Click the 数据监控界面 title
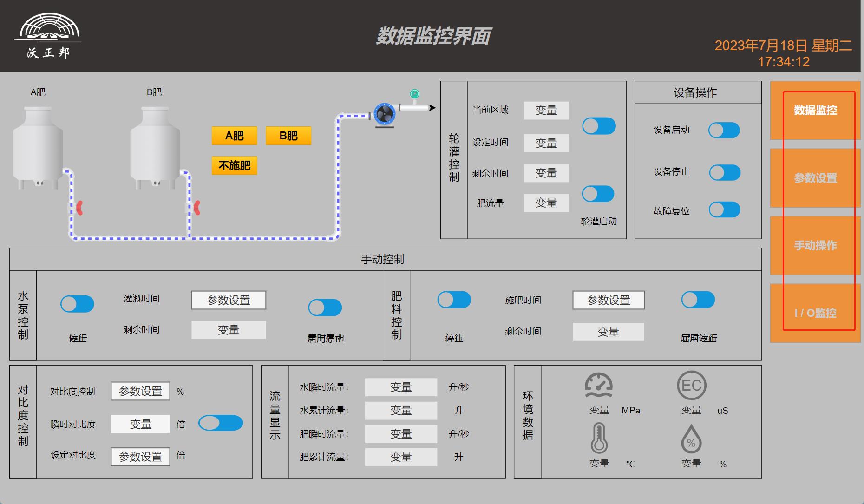 coord(433,36)
